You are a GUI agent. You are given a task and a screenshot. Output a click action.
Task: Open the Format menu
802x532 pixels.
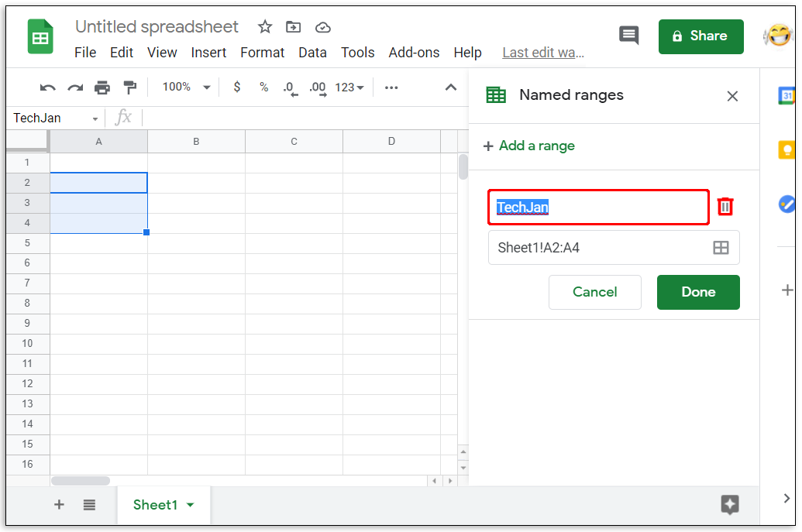(262, 53)
